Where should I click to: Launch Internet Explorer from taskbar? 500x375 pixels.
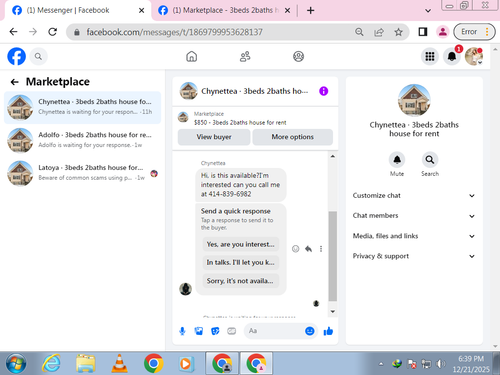[x=51, y=364]
